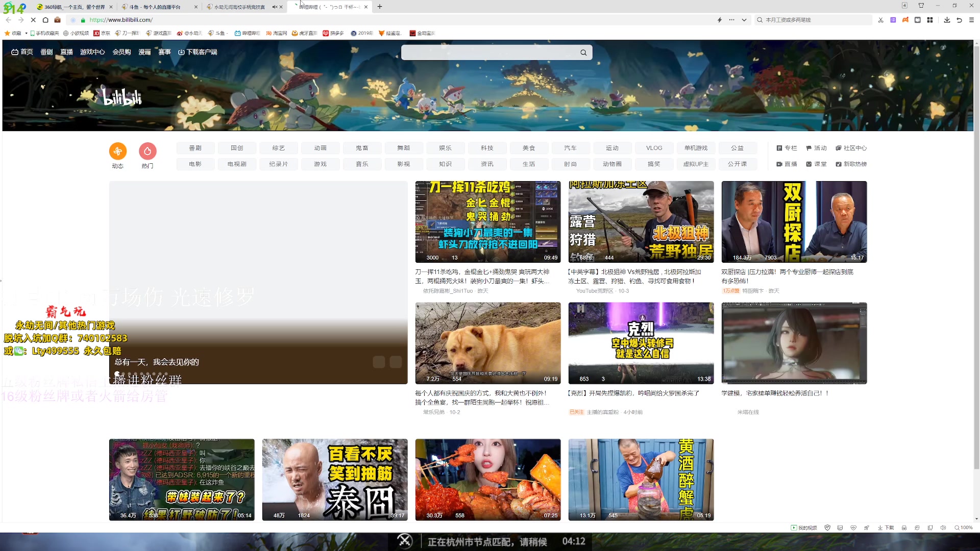Click the game controller extension icon
This screenshot has width=980, height=551.
(x=905, y=20)
